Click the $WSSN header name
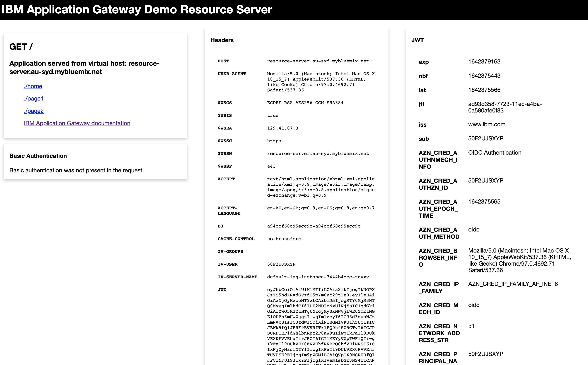 click(x=225, y=153)
